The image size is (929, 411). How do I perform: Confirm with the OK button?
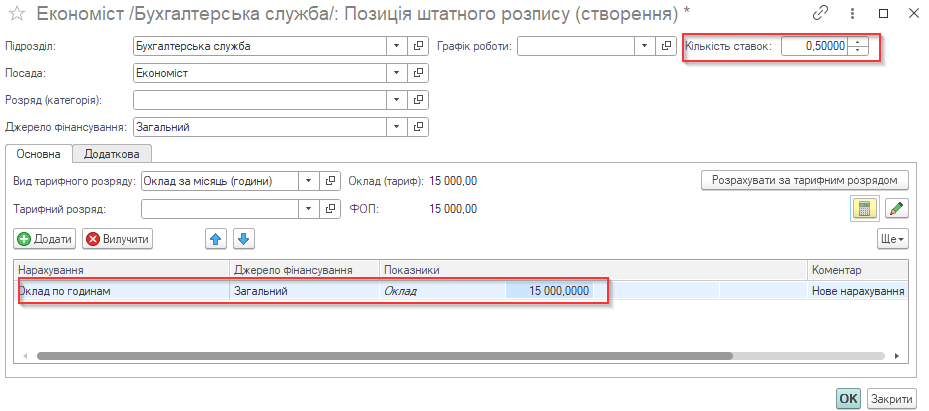(848, 399)
